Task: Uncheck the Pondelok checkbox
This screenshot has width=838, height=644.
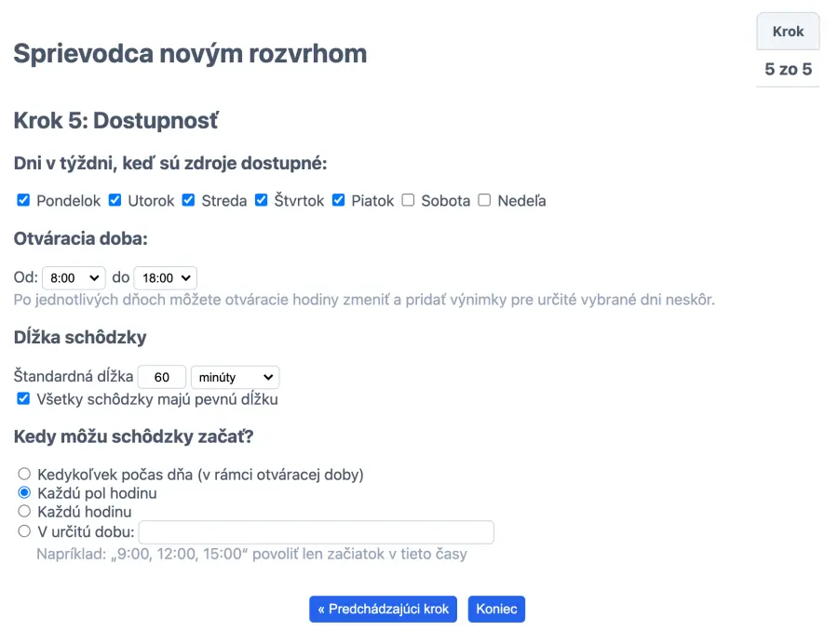Action: 24,200
